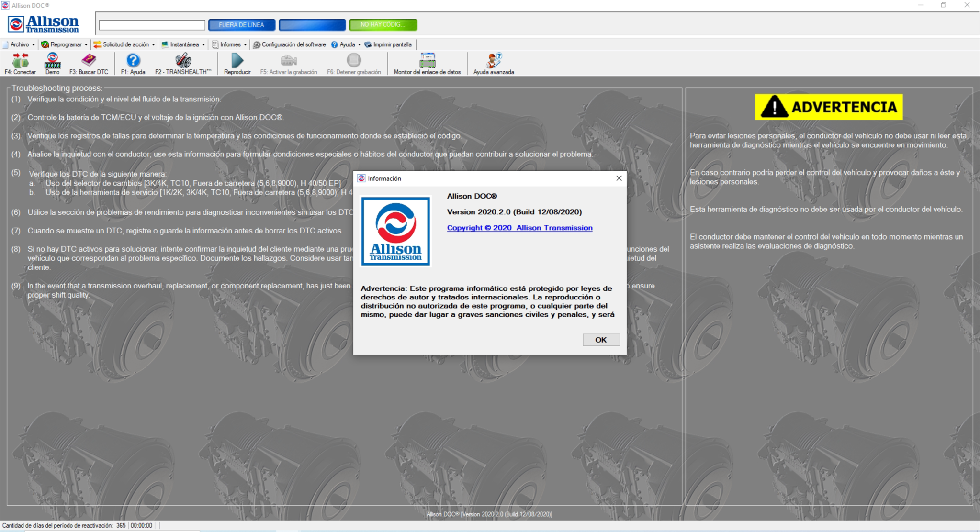Click the green NO HAY CÓDIG... indicator

pos(383,25)
